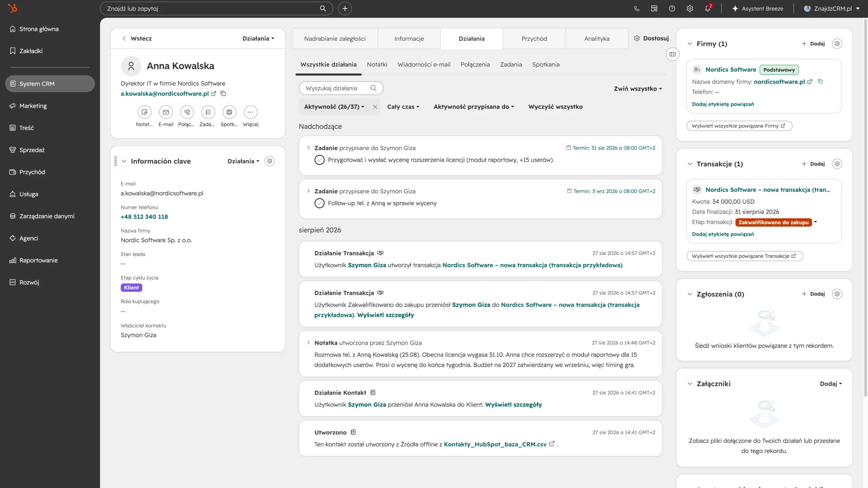
Task: Click the search magnifier icon in top bar
Action: pyautogui.click(x=323, y=8)
